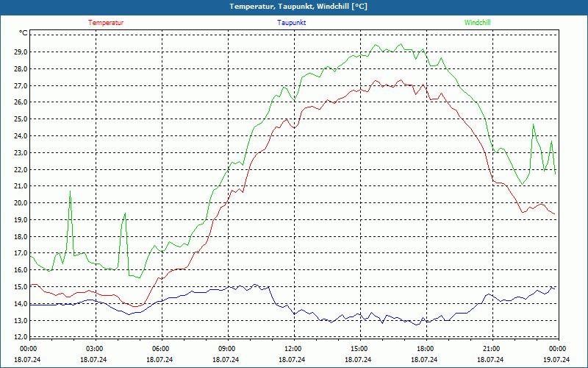Click the 22,0 y-axis value
588x368 pixels.
click(21, 169)
